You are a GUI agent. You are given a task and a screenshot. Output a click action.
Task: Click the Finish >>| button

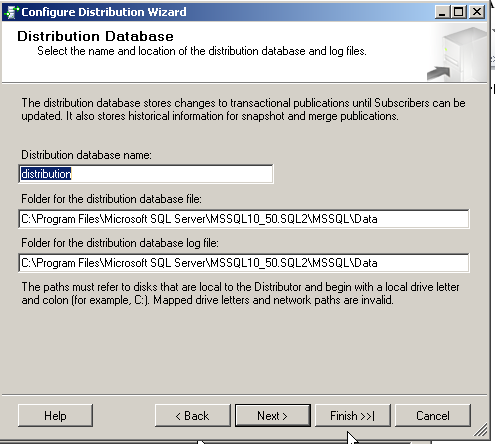353,416
